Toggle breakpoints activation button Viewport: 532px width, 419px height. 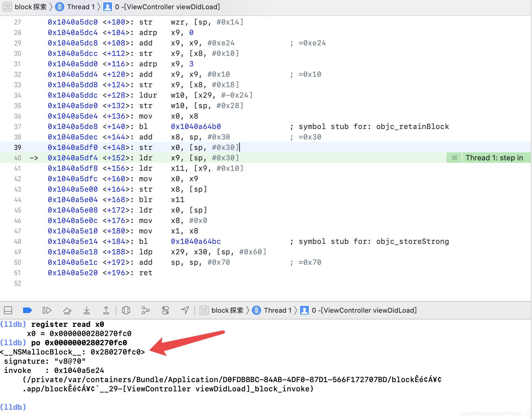(x=27, y=310)
